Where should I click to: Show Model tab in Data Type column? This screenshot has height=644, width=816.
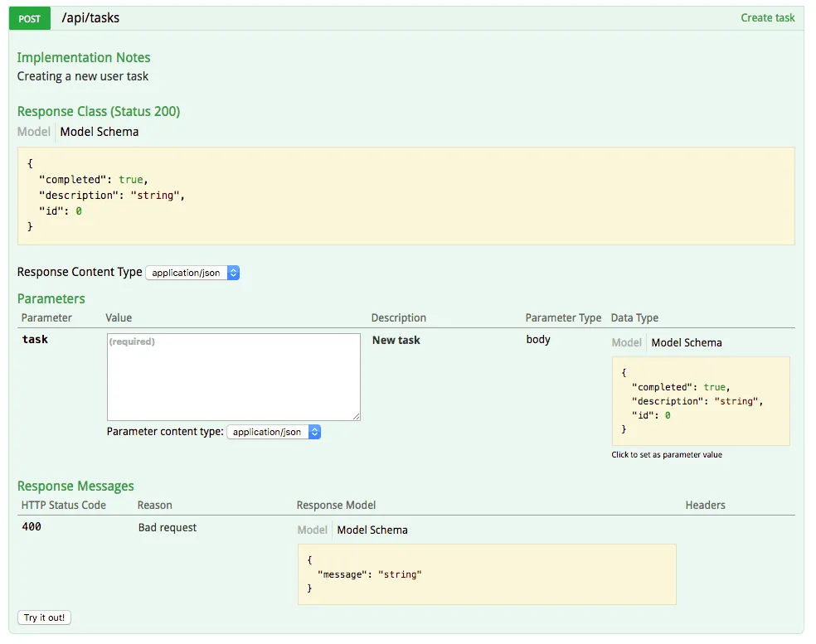[626, 342]
